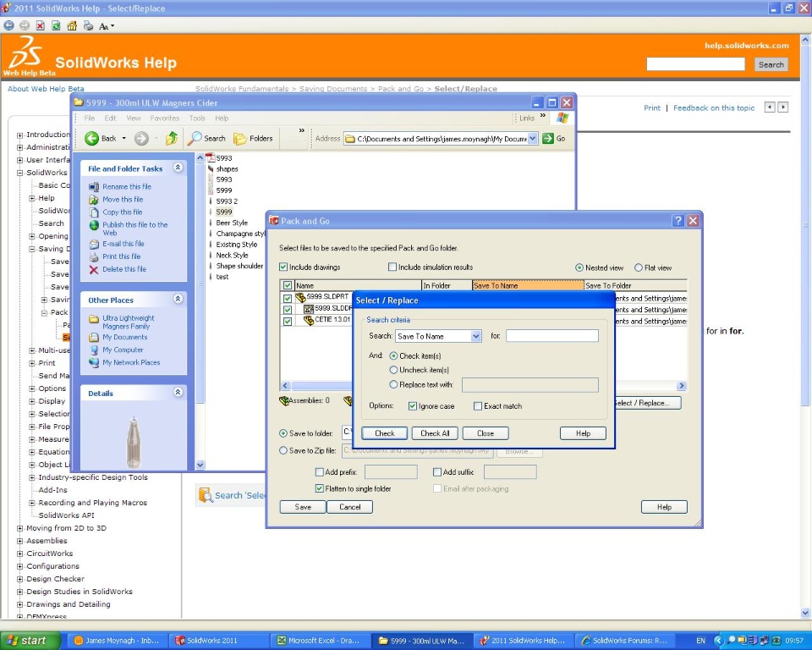Image resolution: width=812 pixels, height=650 pixels.
Task: Click the Search button in SolidWorks Help header
Action: pyautogui.click(x=771, y=64)
